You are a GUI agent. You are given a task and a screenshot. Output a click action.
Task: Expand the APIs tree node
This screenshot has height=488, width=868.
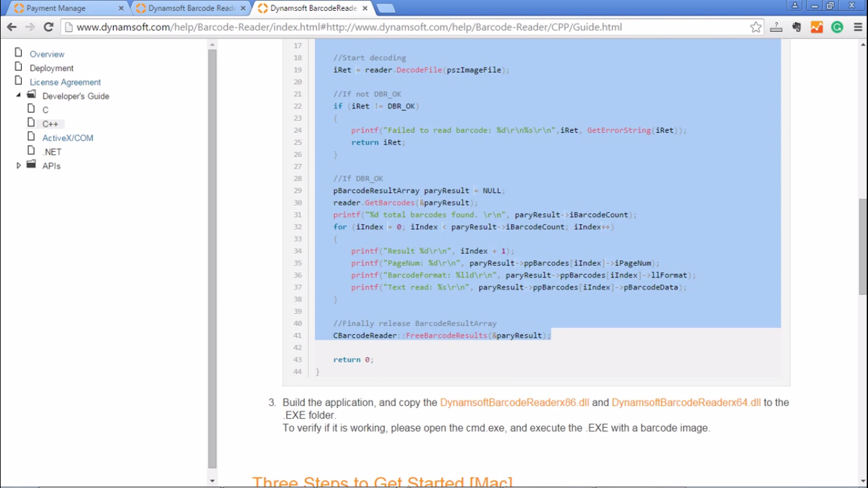(18, 165)
